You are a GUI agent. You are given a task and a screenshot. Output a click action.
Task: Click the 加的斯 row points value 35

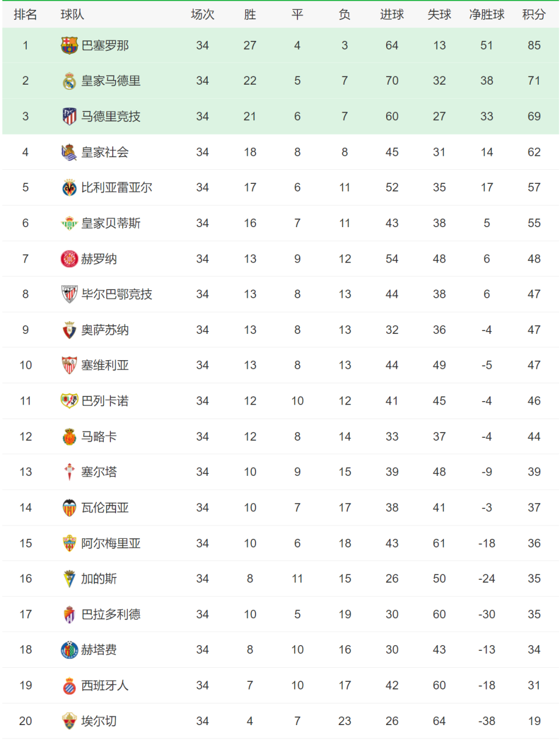point(534,579)
